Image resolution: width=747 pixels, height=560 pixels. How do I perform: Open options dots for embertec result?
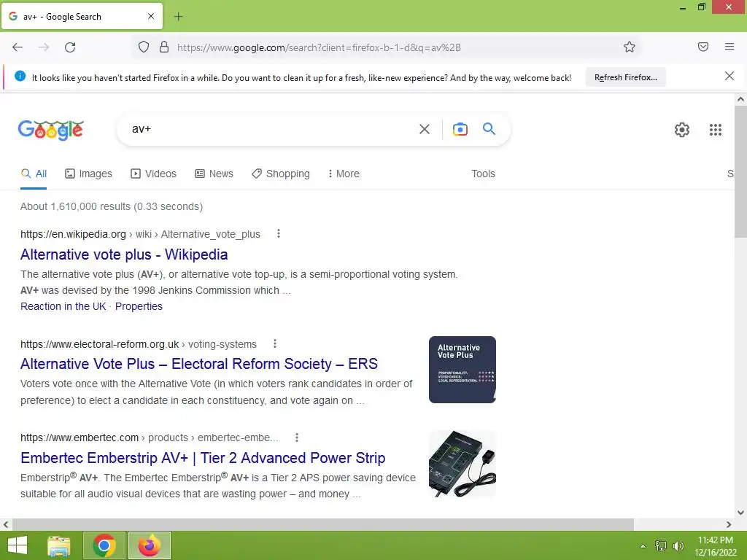point(297,437)
